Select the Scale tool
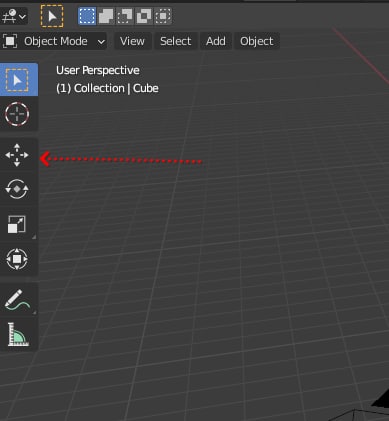The width and height of the screenshot is (389, 421). [x=17, y=224]
